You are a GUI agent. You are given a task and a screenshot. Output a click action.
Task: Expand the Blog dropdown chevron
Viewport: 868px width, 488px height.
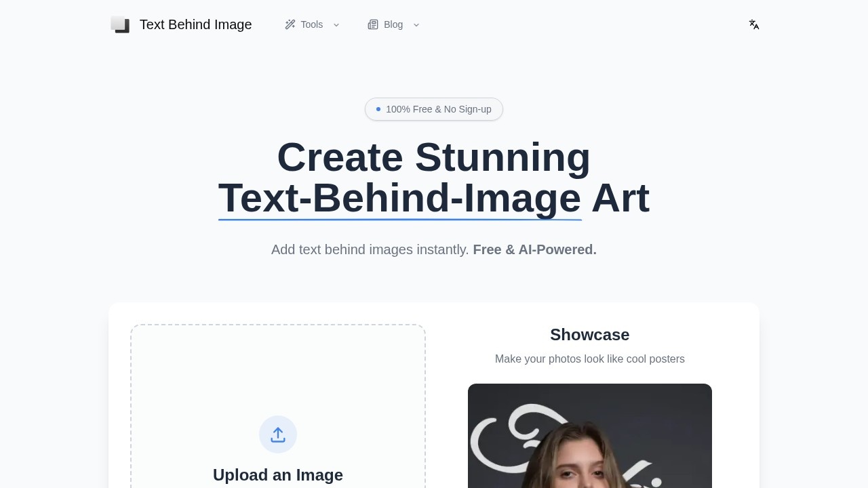point(416,25)
